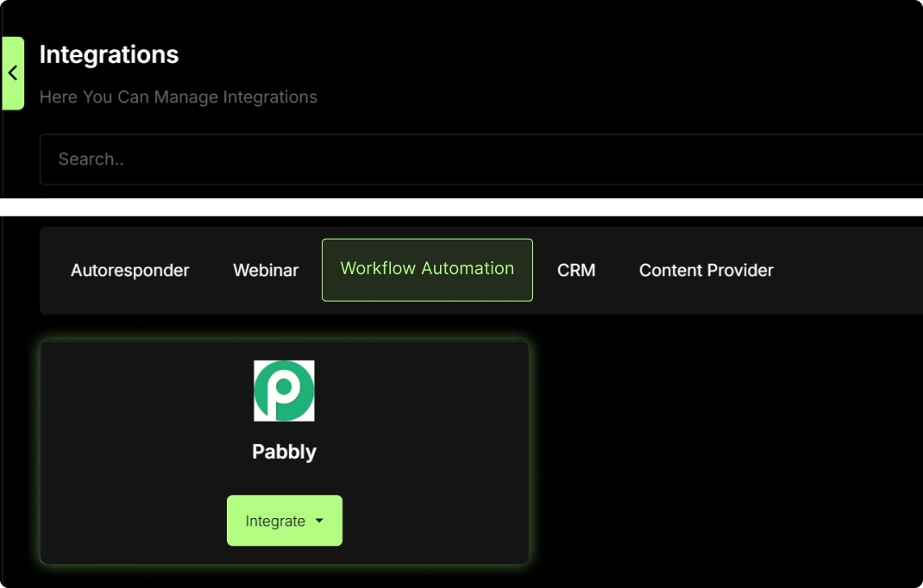Click the Integrations page heading
Image resolution: width=923 pixels, height=588 pixels.
pos(109,54)
